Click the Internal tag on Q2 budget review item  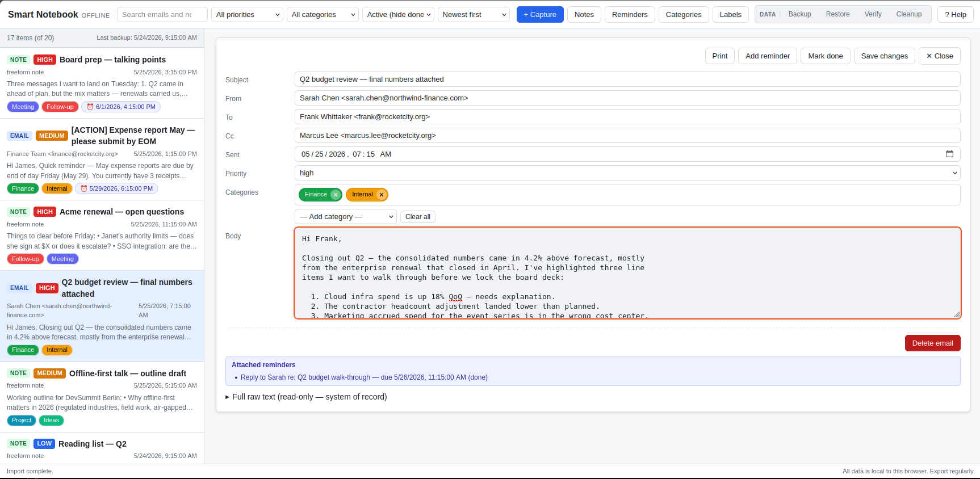tap(57, 350)
